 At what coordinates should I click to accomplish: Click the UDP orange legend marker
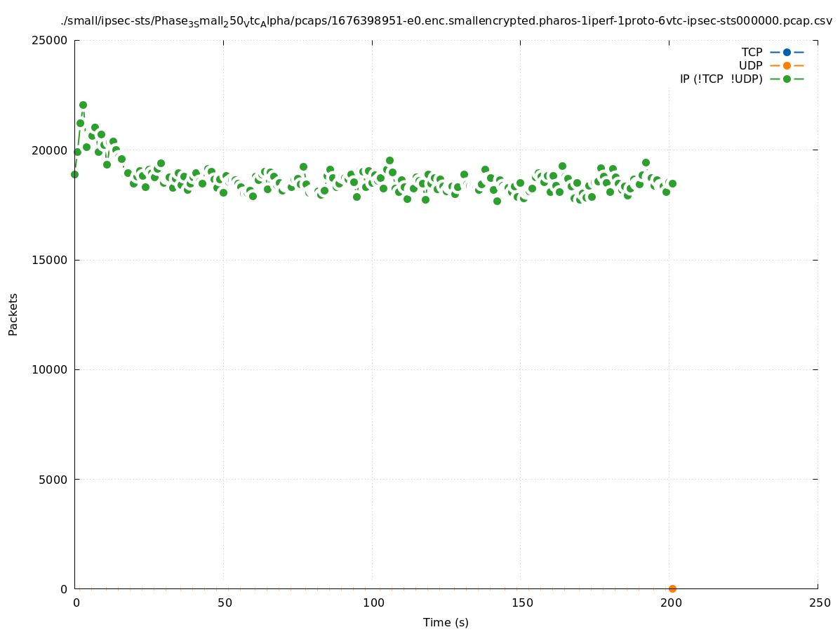(787, 65)
